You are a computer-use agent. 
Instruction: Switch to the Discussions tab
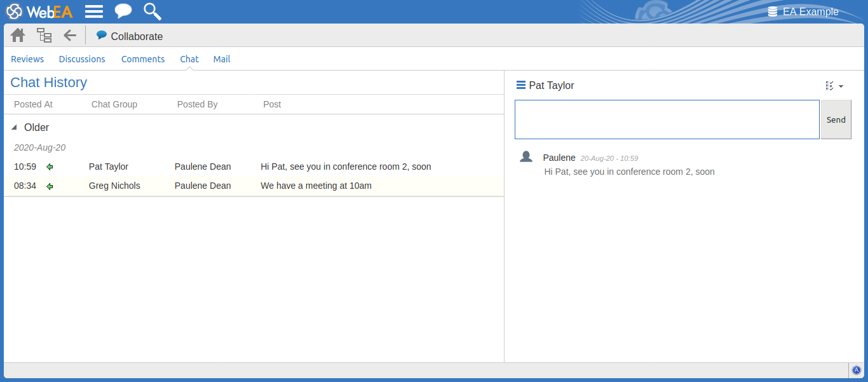pyautogui.click(x=82, y=59)
